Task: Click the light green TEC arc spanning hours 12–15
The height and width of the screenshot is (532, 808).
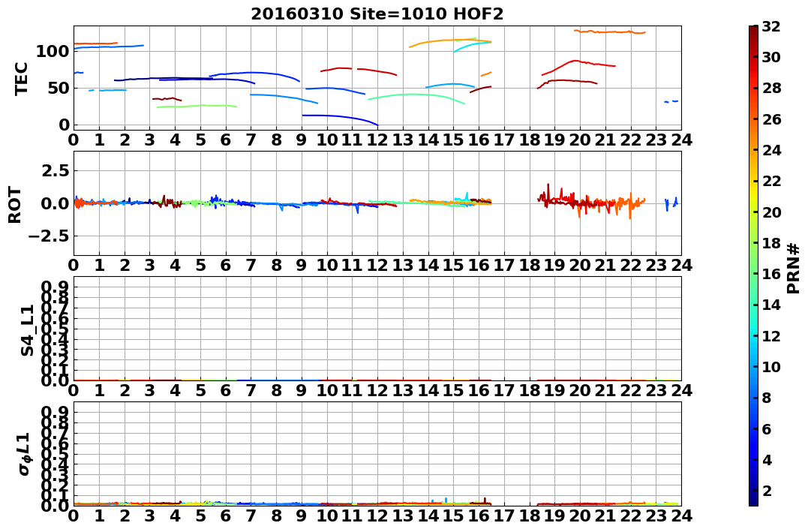Action: (416, 95)
